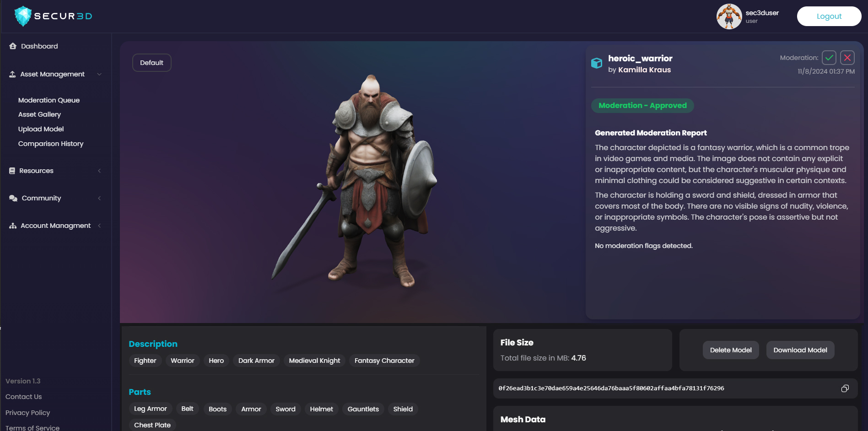Expand the Account Managment section chevron

click(99, 226)
